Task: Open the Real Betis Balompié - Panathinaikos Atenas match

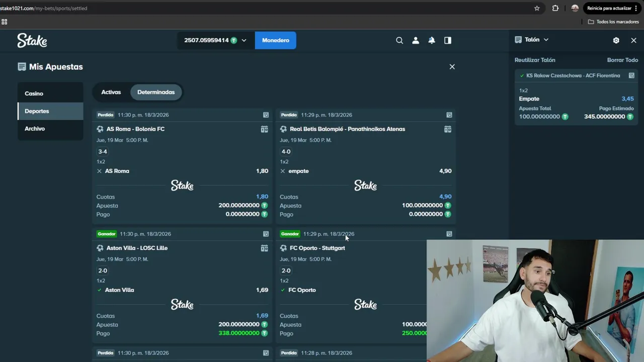Action: coord(347,129)
